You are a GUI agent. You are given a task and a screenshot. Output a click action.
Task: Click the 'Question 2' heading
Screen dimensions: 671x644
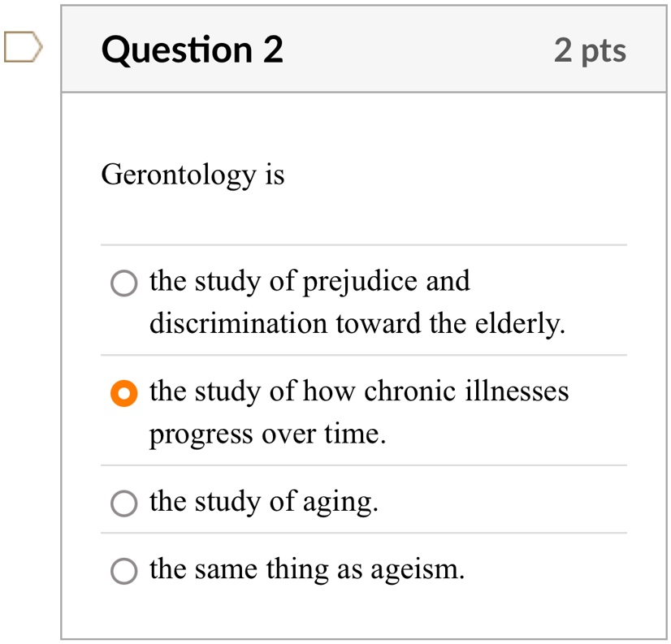193,50
